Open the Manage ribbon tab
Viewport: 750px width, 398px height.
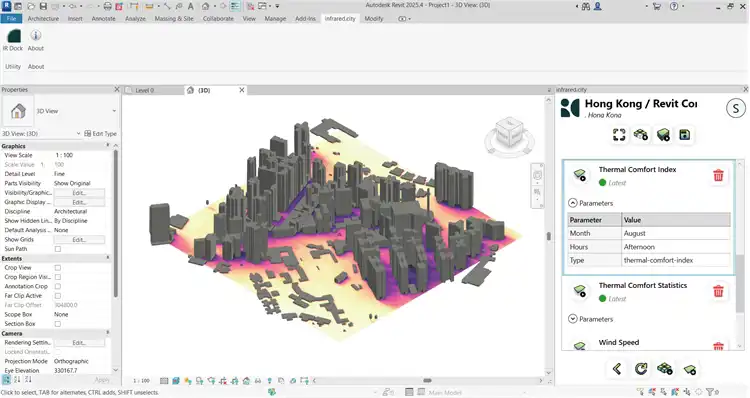[275, 19]
